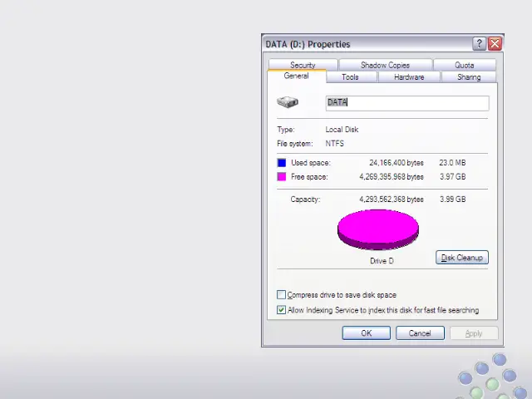Enable Compress drive to save disk space
532x399 pixels.
[x=281, y=294]
